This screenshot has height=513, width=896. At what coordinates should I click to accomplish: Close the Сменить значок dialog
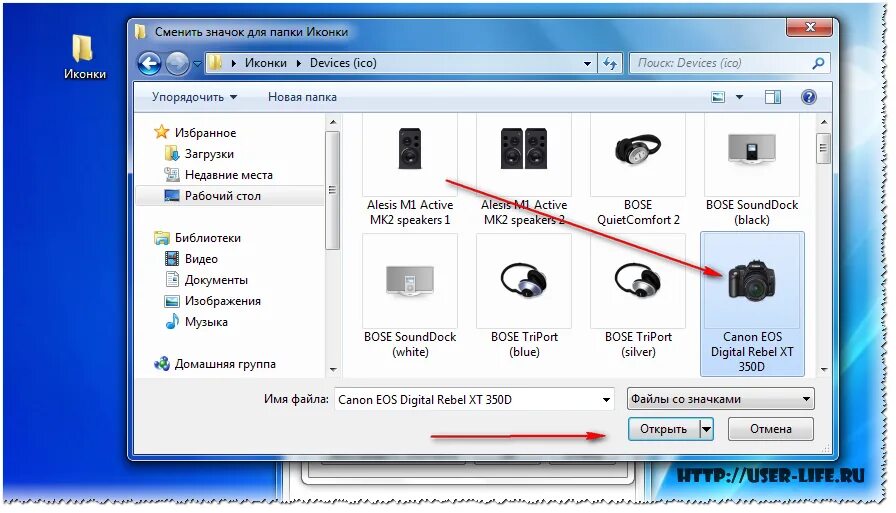810,27
